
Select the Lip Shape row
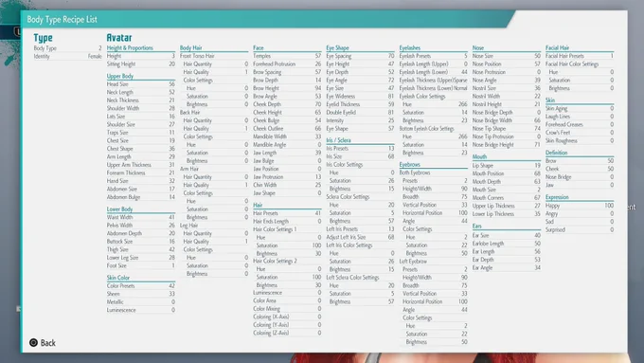pos(507,166)
